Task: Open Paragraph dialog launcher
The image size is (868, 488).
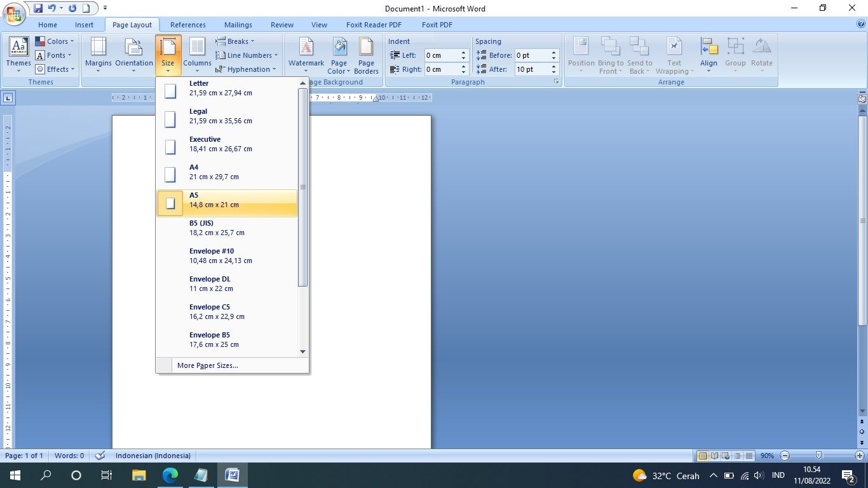Action: click(x=556, y=82)
